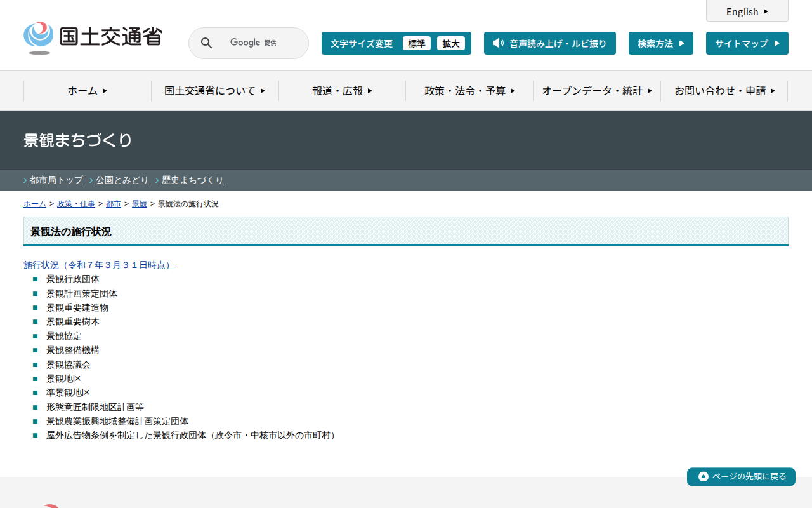812x508 pixels.
Task: Click the 景観 breadcrumb link
Action: pos(140,204)
